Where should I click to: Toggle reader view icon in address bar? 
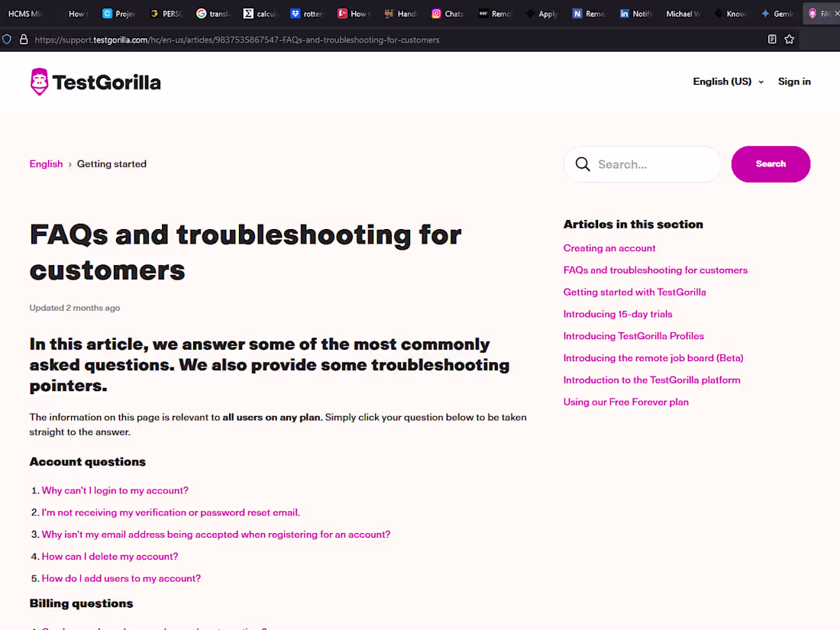point(772,39)
